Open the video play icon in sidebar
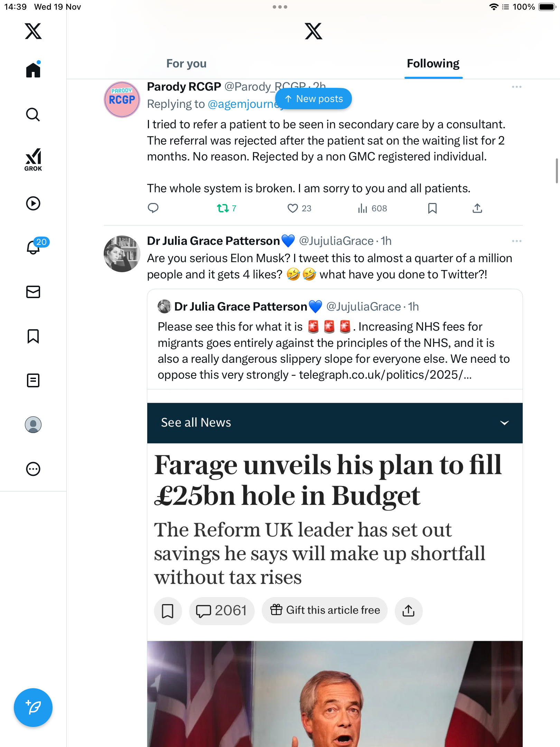 pyautogui.click(x=33, y=203)
